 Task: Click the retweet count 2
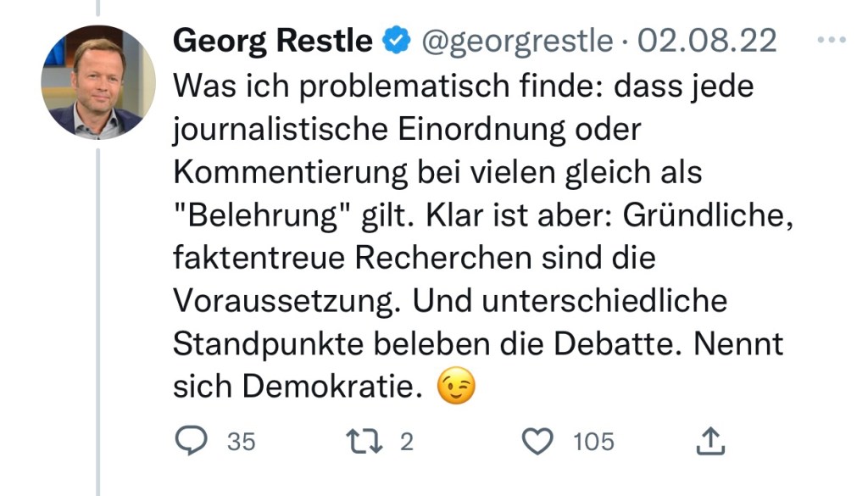tap(406, 442)
